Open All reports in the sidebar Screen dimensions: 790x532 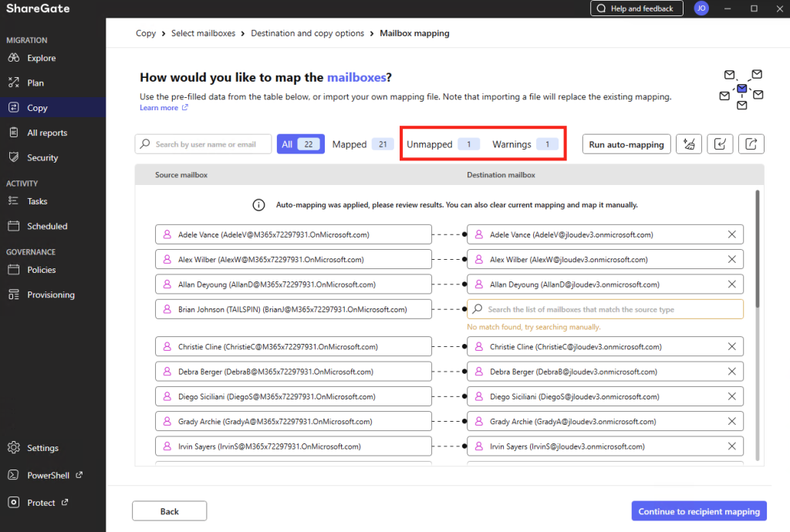(x=47, y=133)
